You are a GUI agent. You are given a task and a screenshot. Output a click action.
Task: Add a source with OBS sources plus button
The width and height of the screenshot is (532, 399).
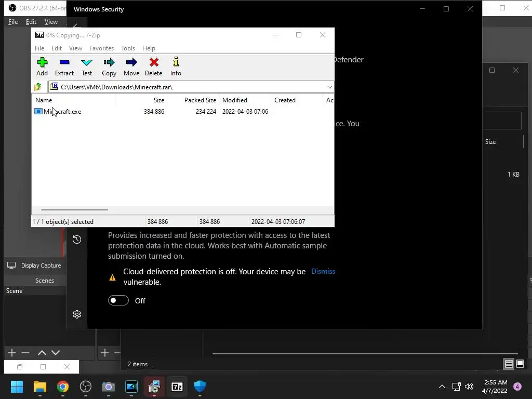pyautogui.click(x=105, y=353)
